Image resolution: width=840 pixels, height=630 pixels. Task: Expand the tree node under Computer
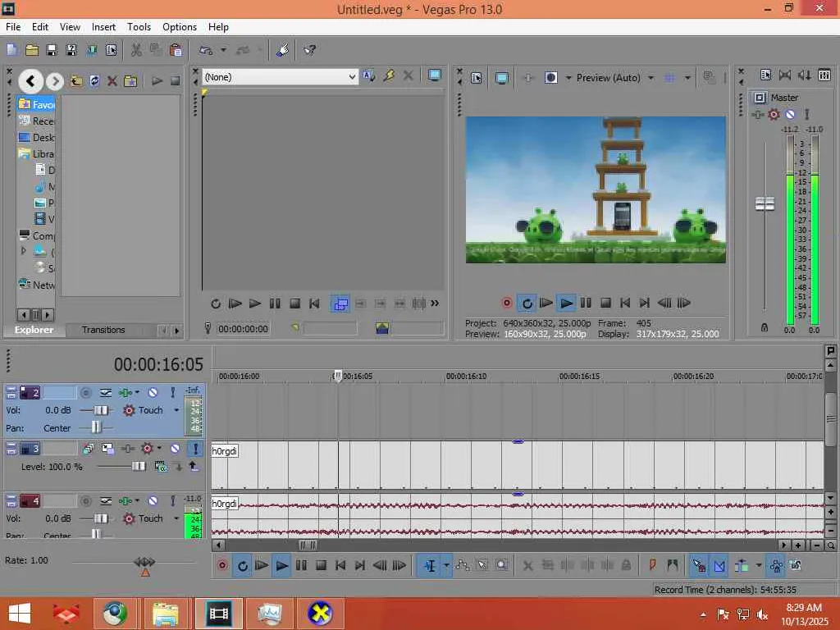tap(23, 251)
